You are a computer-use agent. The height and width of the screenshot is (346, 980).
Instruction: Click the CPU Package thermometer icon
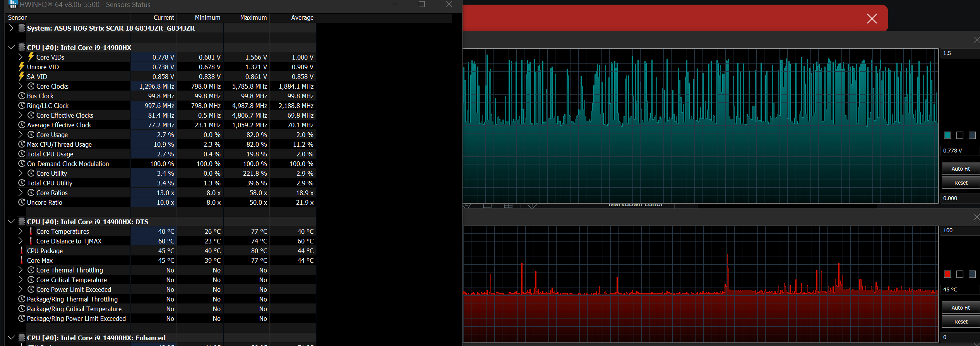click(22, 250)
